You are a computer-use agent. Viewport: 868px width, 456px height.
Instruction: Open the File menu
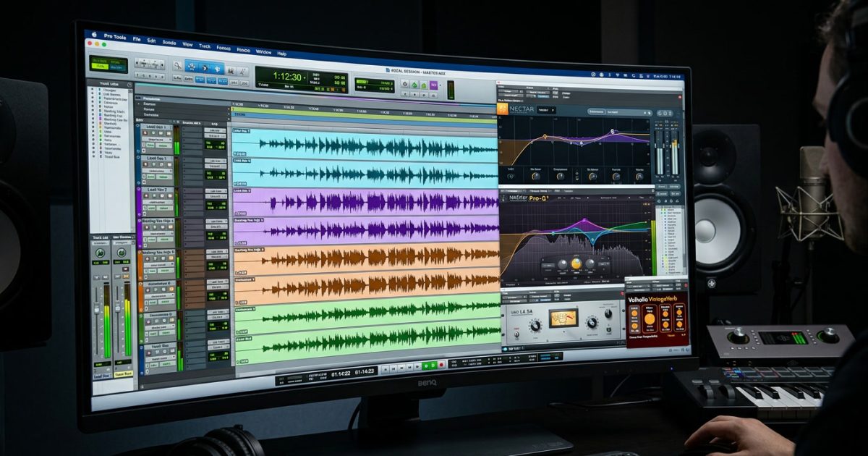click(x=137, y=38)
